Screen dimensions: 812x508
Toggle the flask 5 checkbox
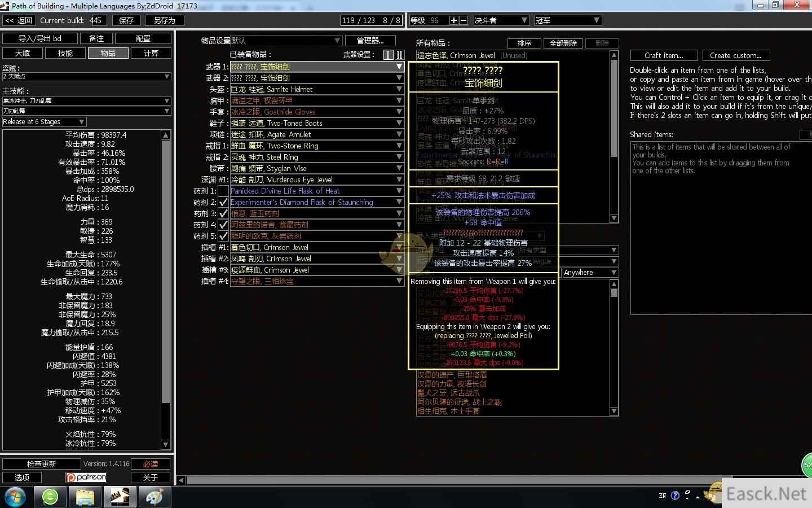(223, 236)
